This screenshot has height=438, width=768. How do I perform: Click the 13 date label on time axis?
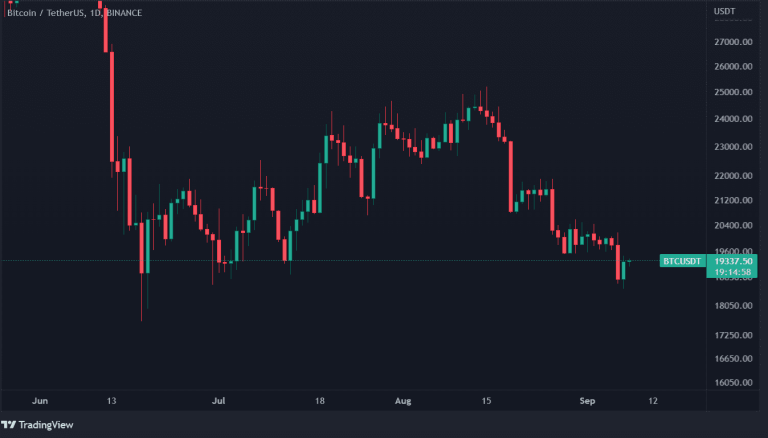click(112, 399)
